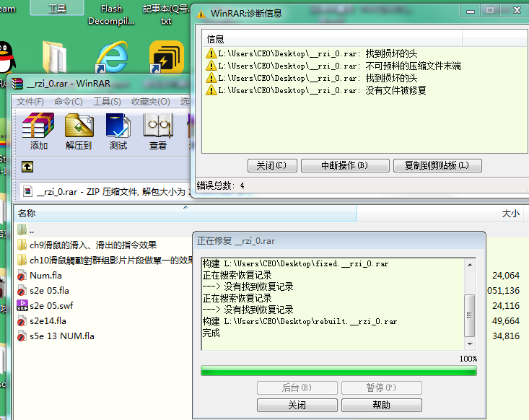This screenshot has width=529, height=420.
Task: Click the parent folder '..' icon
Action: (22, 229)
